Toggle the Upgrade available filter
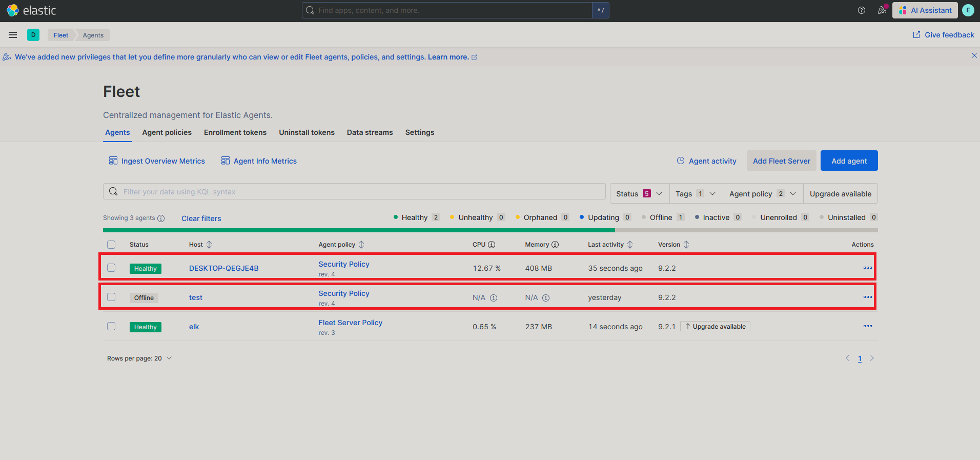Screen dimensions: 980x460 [x=841, y=194]
